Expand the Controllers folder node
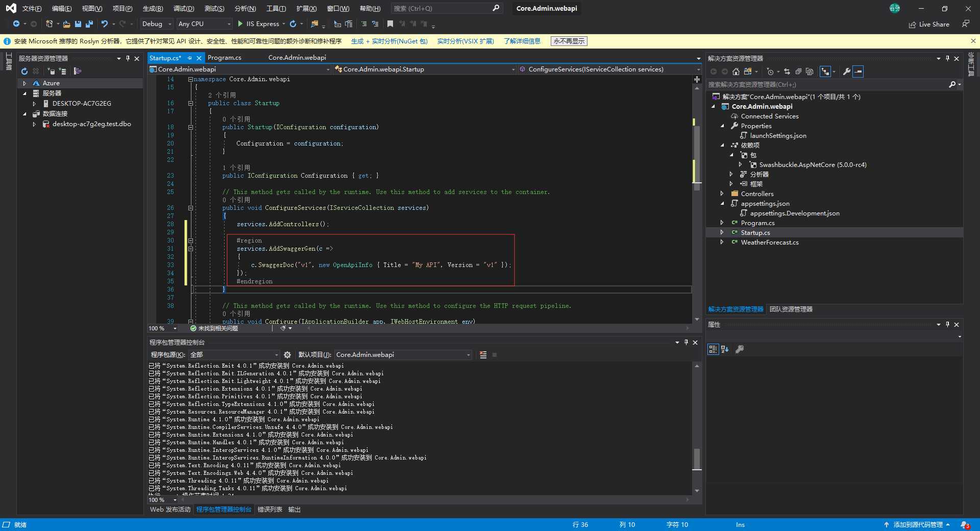Screen dimensions: 980x531 [x=722, y=194]
